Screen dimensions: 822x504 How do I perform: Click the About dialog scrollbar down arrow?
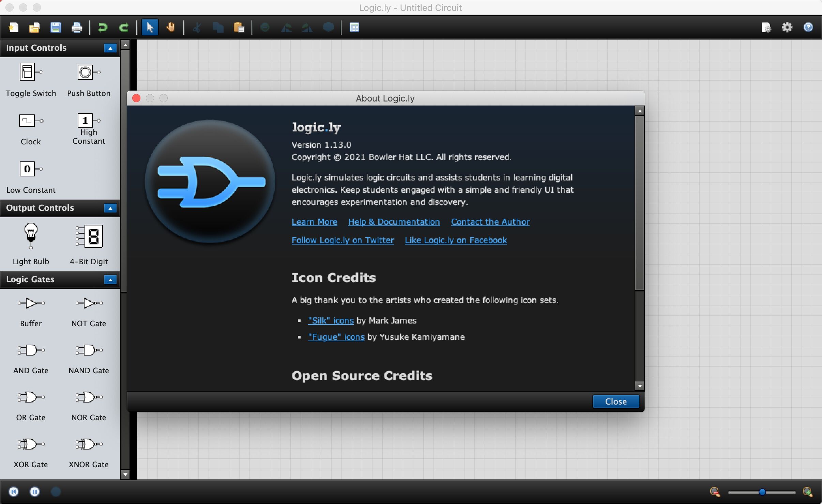[639, 386]
